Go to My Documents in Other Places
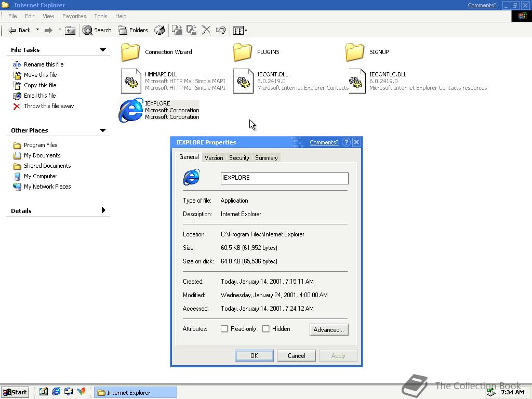Screen dimensions: 532x399 pyautogui.click(x=42, y=155)
